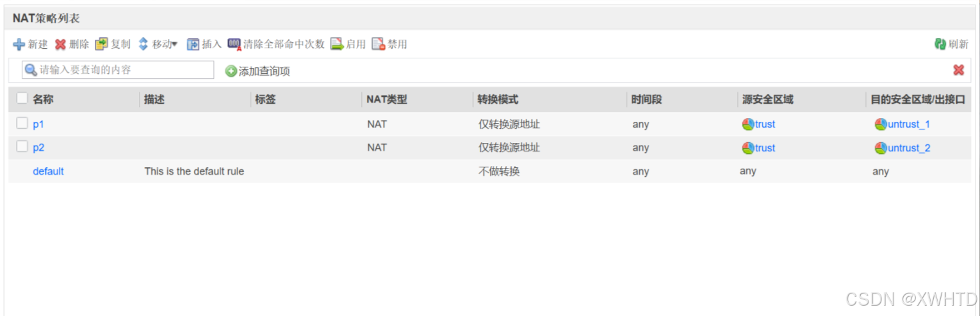Toggle the select-all checkbox in the table header
The image size is (980, 316).
(x=22, y=99)
